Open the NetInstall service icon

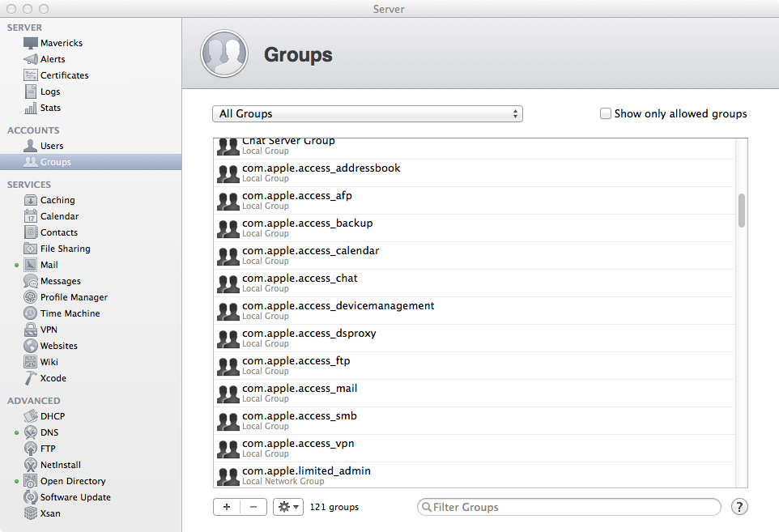[30, 465]
